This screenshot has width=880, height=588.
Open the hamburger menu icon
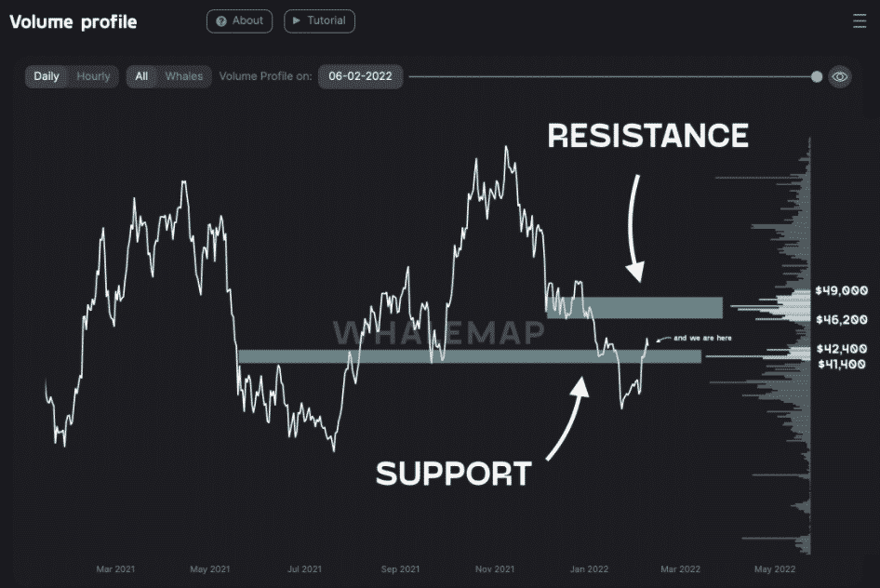click(859, 20)
